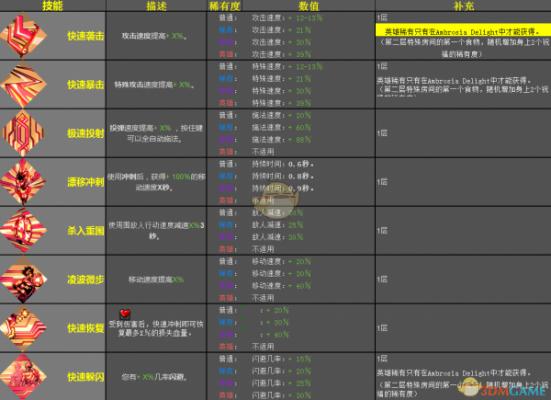551x400 pixels.
Task: Select the 凌波微步 boon icon
Action: point(23,279)
